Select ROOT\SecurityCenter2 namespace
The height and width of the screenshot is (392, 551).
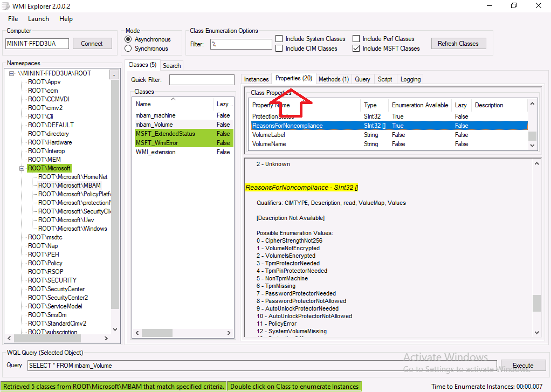click(58, 298)
